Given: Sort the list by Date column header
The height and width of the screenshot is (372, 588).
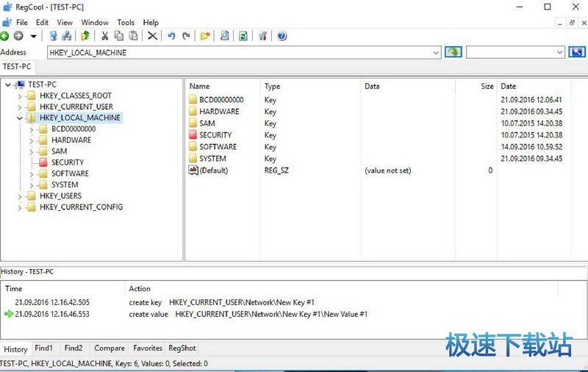Looking at the screenshot, I should (x=509, y=86).
